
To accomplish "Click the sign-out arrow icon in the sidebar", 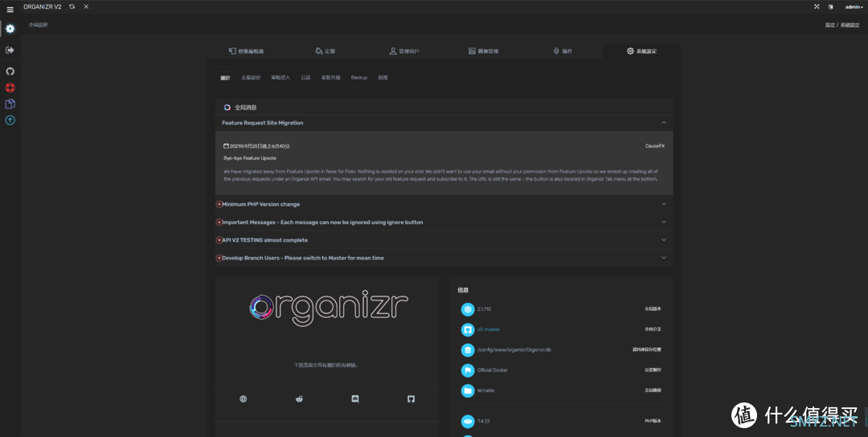I will click(x=10, y=51).
